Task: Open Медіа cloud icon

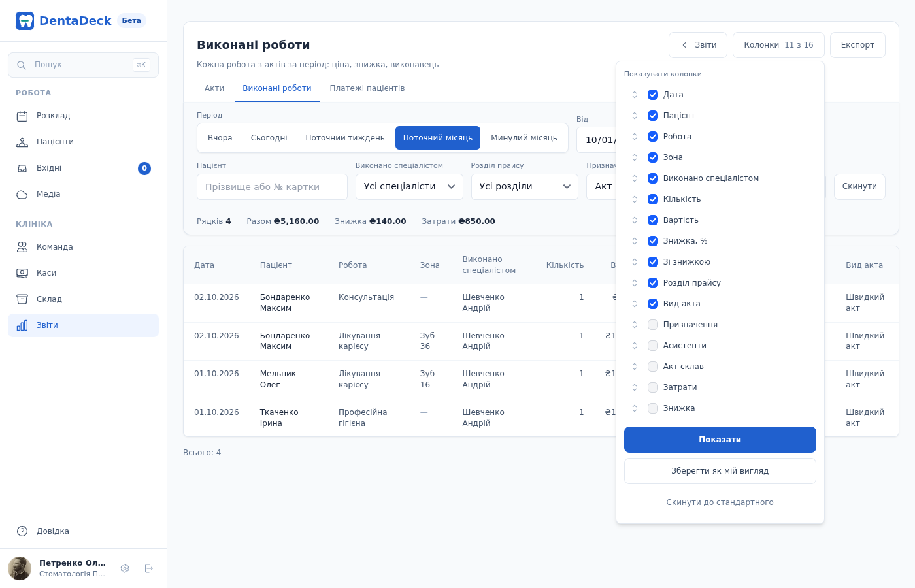Action: pyautogui.click(x=22, y=195)
